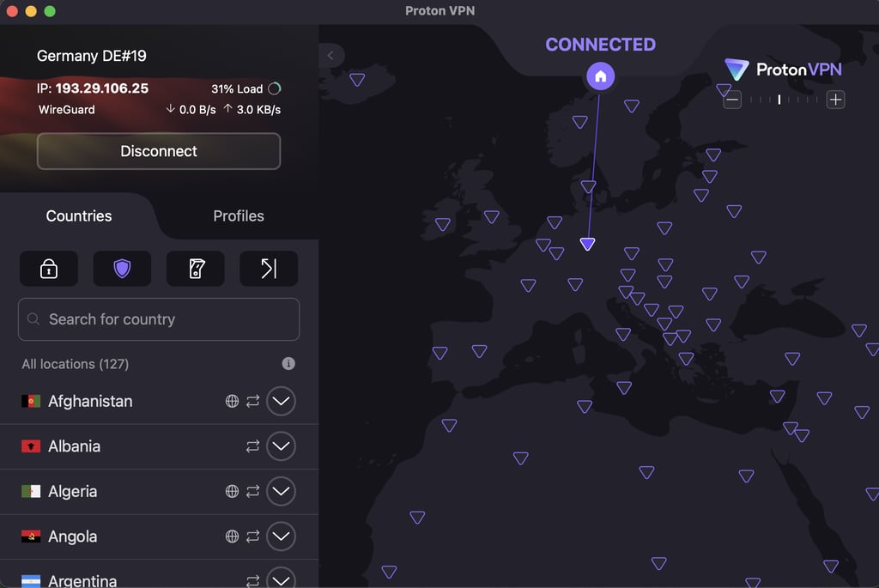
Task: Click Algeria P2P arrows icon
Action: [x=253, y=491]
